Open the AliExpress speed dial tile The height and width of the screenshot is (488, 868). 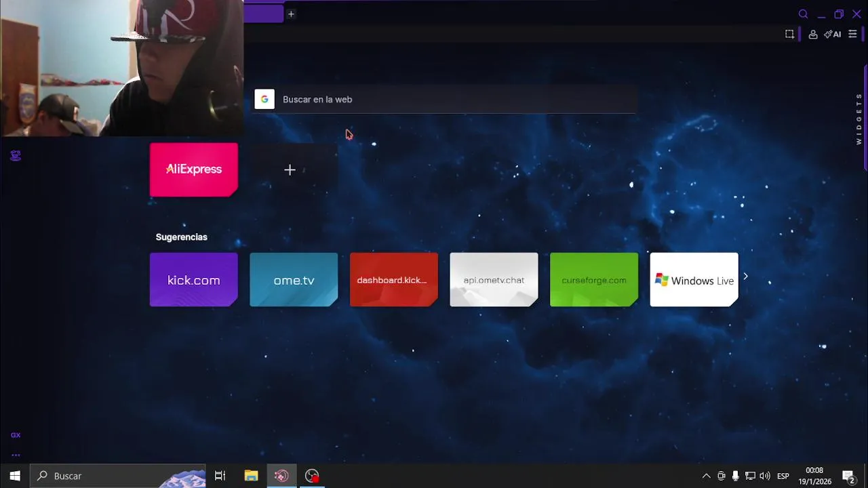194,169
